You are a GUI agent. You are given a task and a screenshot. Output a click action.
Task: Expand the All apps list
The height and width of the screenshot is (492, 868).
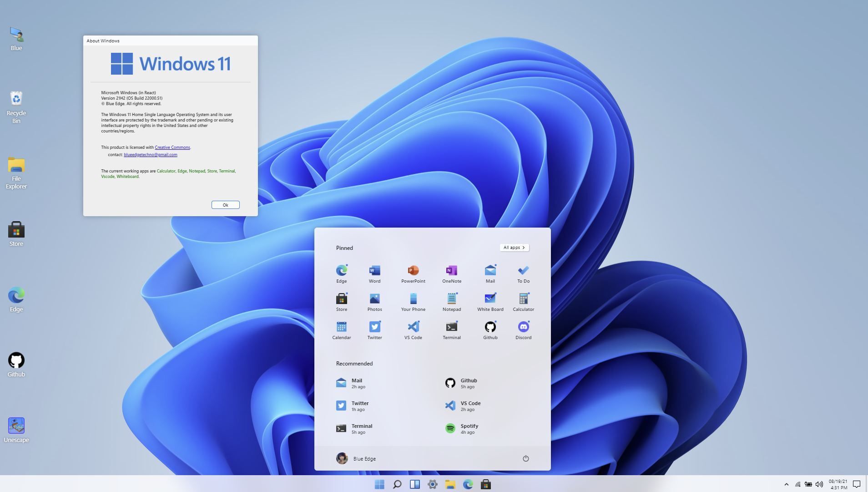tap(514, 247)
